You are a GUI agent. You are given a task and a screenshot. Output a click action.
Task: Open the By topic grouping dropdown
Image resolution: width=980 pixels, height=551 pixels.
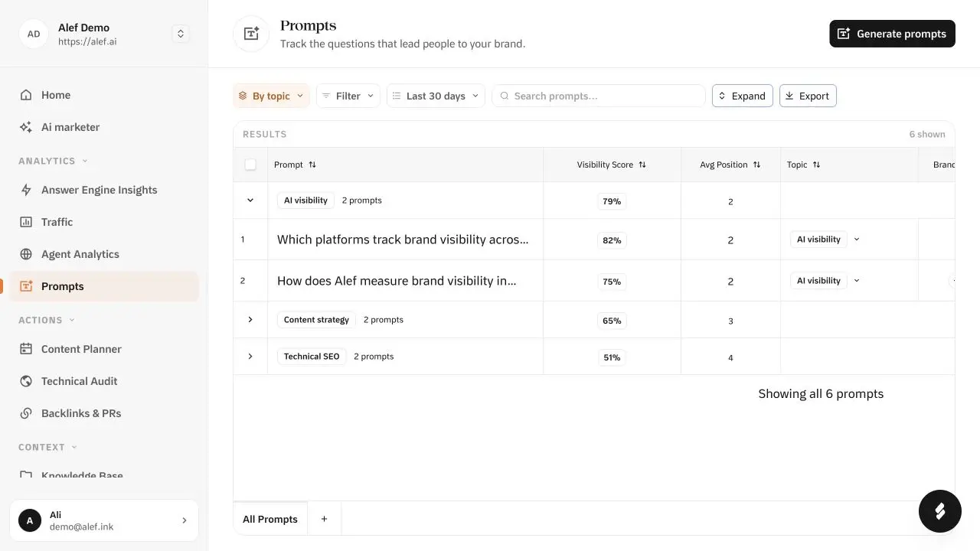click(271, 96)
